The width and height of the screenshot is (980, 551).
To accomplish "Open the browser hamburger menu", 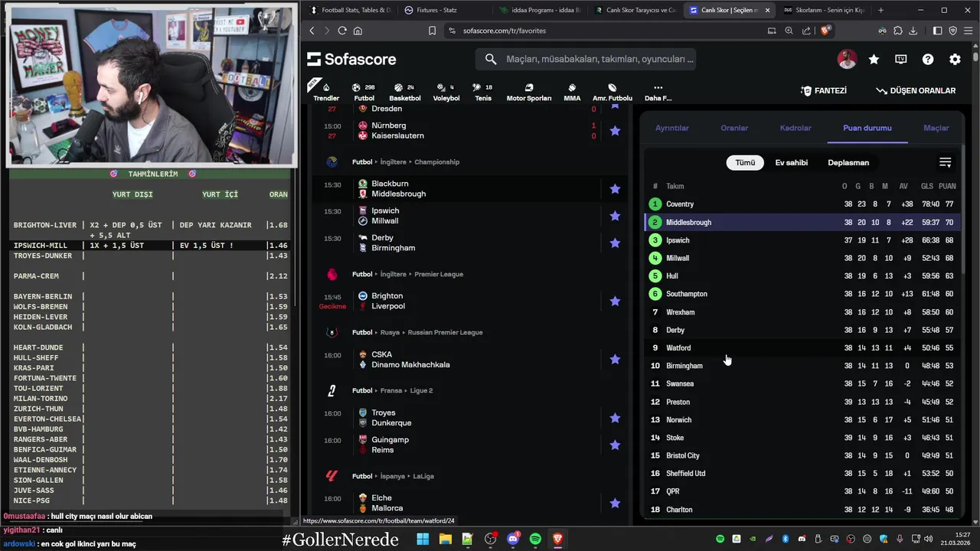I will pos(967,31).
